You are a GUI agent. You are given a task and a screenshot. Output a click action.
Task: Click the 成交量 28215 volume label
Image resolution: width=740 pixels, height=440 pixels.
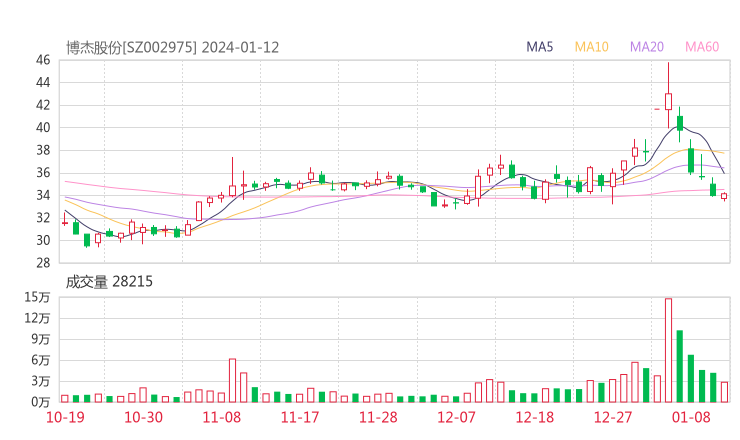(x=109, y=282)
